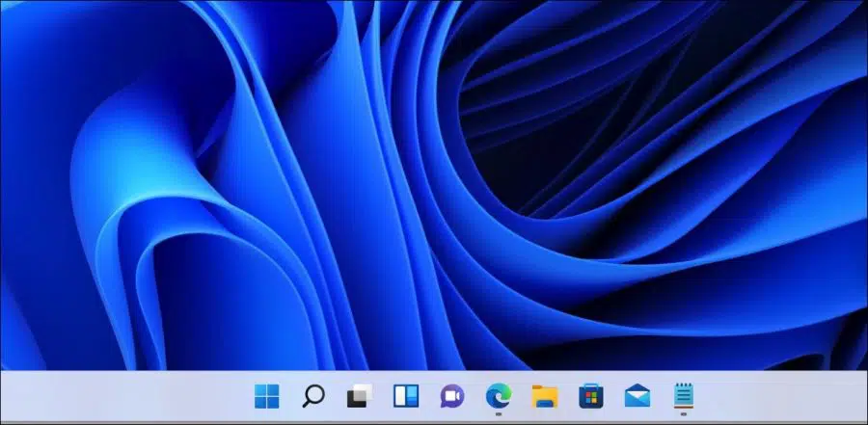Launch Teams Chat purple camera icon
The height and width of the screenshot is (425, 868).
[452, 396]
